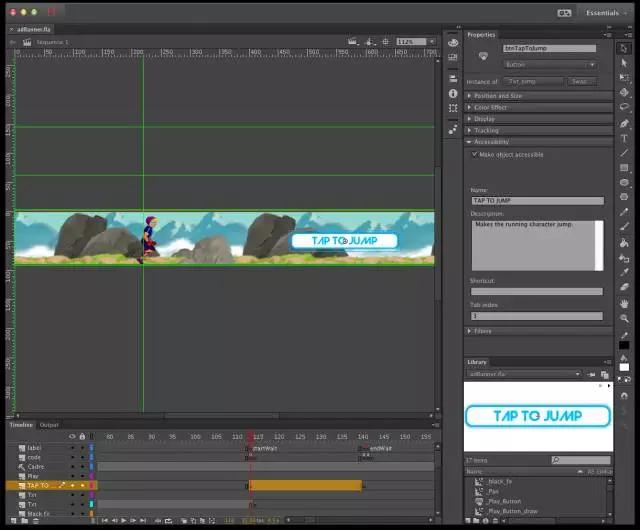This screenshot has width=640, height=530.
Task: Select the Rectangle tool
Action: click(x=624, y=167)
